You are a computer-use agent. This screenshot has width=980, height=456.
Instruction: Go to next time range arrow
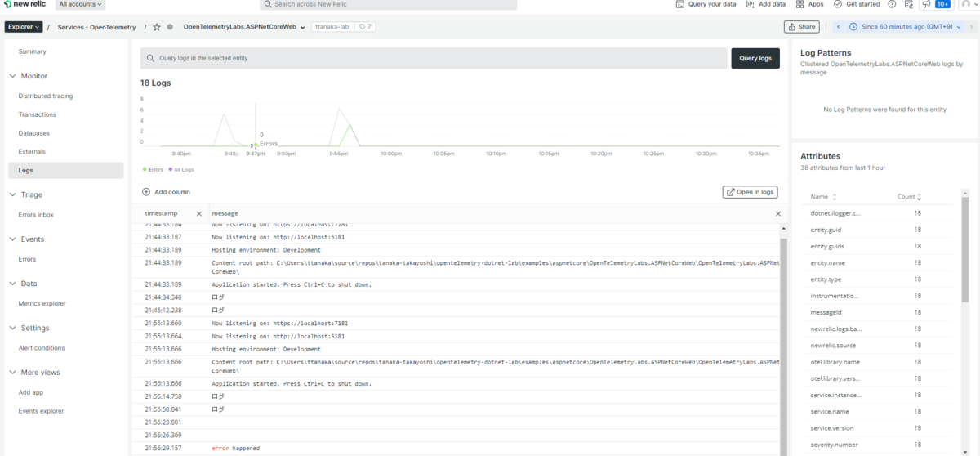click(x=970, y=27)
